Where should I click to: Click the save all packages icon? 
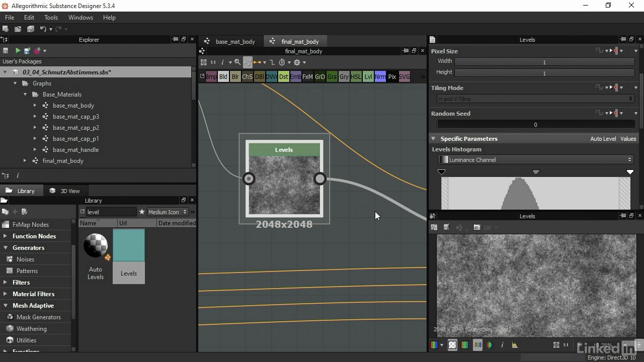pyautogui.click(x=30, y=29)
